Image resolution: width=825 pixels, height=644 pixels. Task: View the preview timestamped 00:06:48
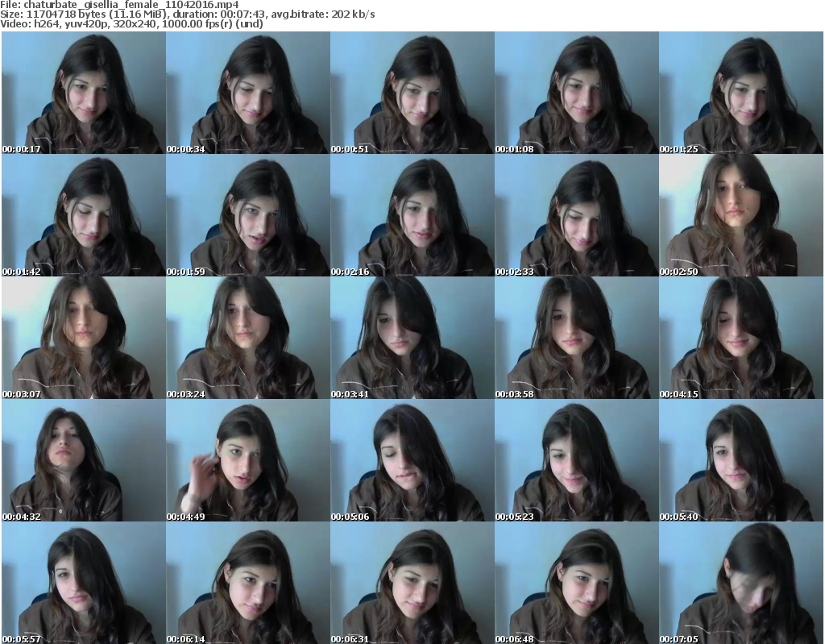click(x=577, y=583)
